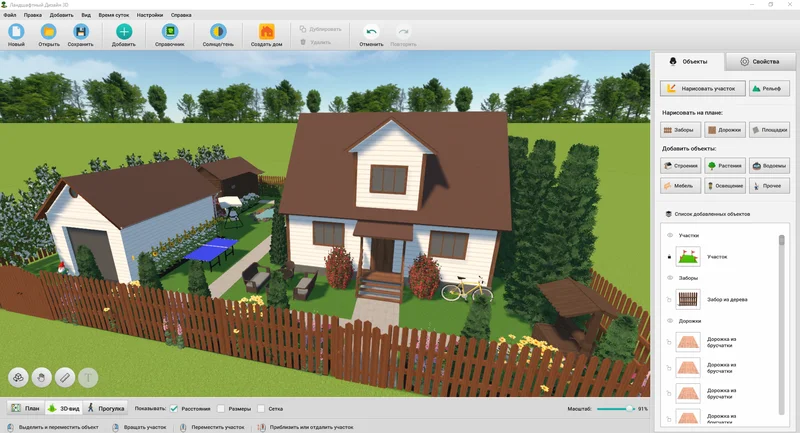Click the Дорожки button under Нарисовать на плане
800x433 pixels.
click(x=725, y=130)
